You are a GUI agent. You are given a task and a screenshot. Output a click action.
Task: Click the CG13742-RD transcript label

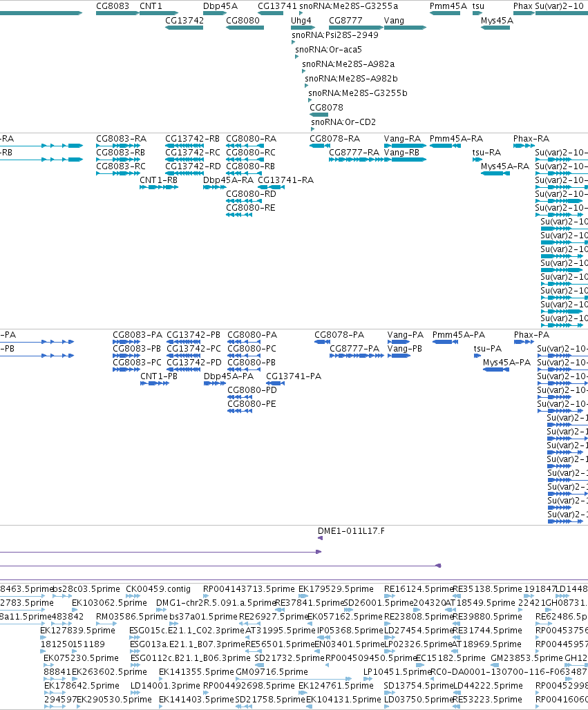193,166
